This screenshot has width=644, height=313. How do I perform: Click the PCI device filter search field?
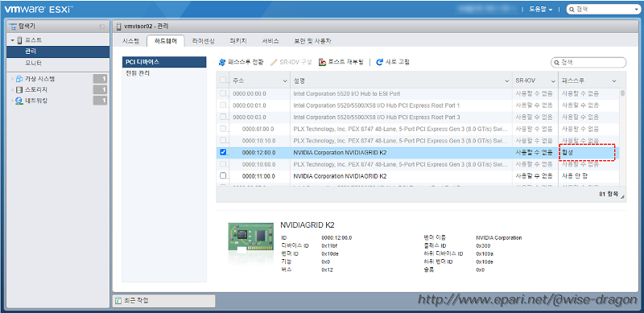pyautogui.click(x=588, y=63)
